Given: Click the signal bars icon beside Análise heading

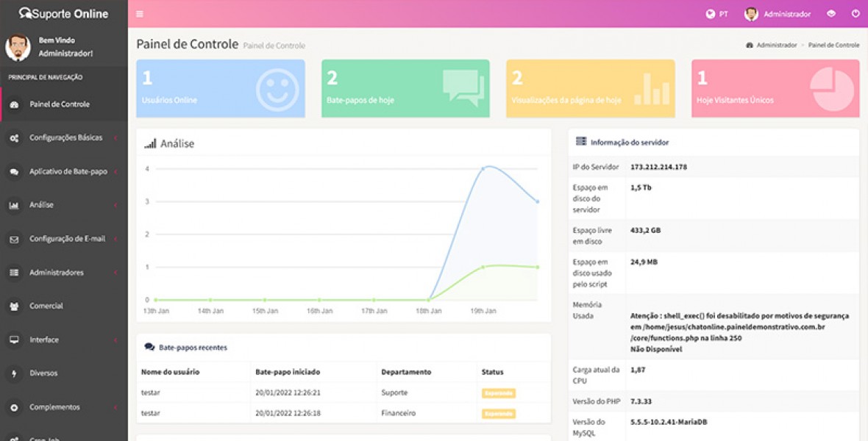Looking at the screenshot, I should pos(150,144).
